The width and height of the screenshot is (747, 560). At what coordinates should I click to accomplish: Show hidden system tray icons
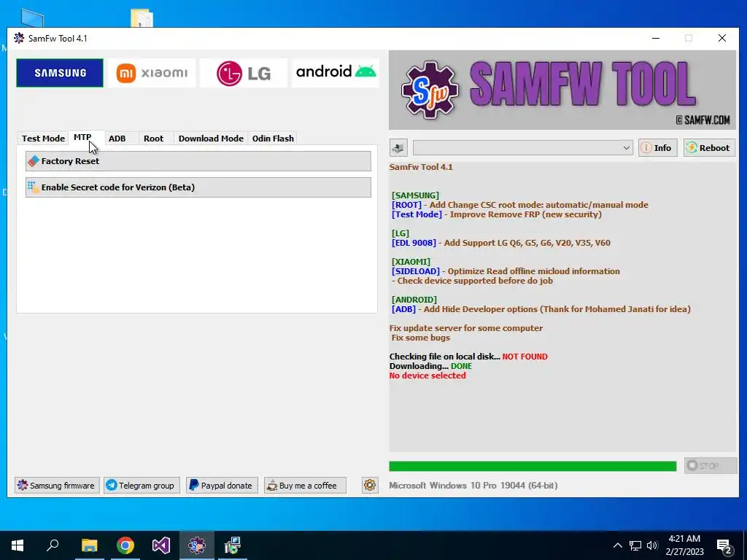[617, 545]
